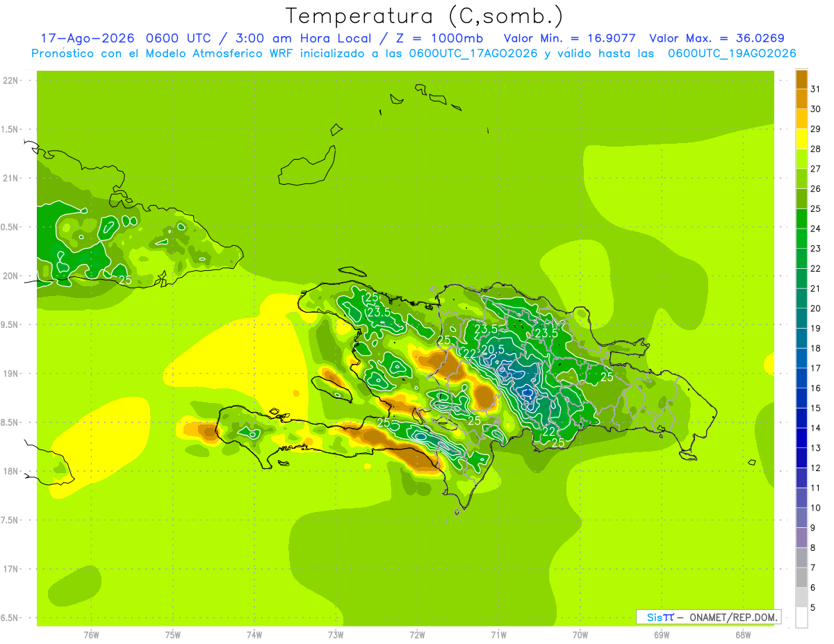The image size is (834, 644).
Task: Click the "Valor Max. = 36.0269" readout
Action: [717, 38]
